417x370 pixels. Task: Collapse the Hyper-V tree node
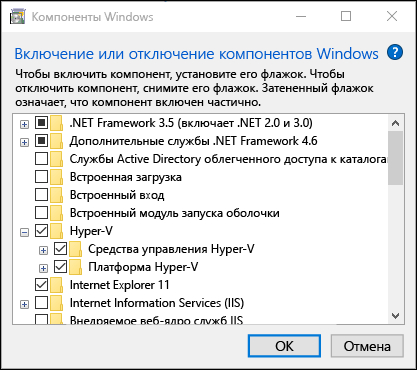tap(24, 232)
